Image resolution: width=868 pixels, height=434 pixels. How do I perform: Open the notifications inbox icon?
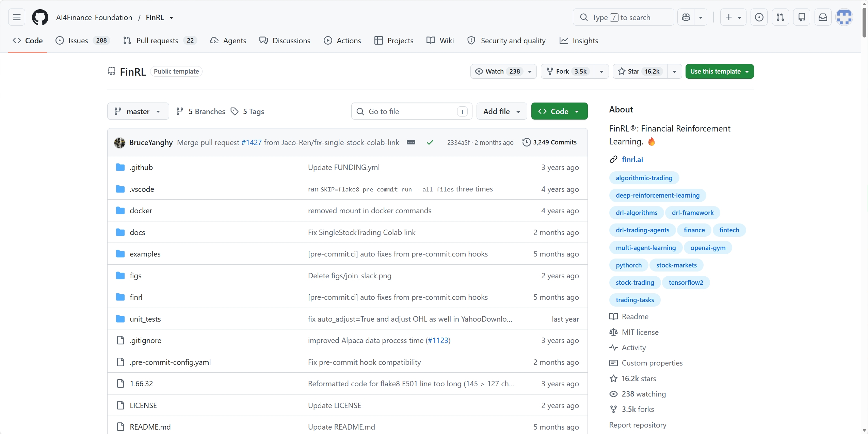click(823, 17)
